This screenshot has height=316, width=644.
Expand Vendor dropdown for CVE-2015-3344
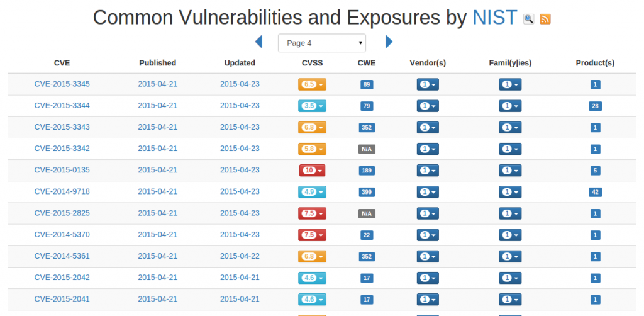click(428, 106)
